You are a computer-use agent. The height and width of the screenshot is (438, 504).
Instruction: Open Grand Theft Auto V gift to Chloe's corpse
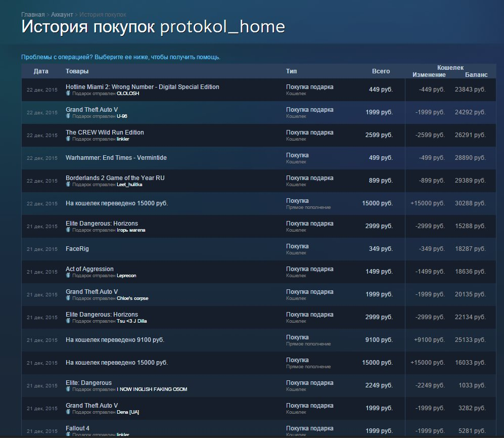pos(258,294)
